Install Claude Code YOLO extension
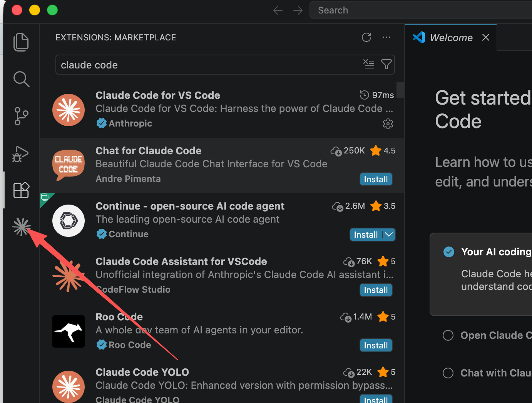This screenshot has height=403, width=532. (x=376, y=399)
